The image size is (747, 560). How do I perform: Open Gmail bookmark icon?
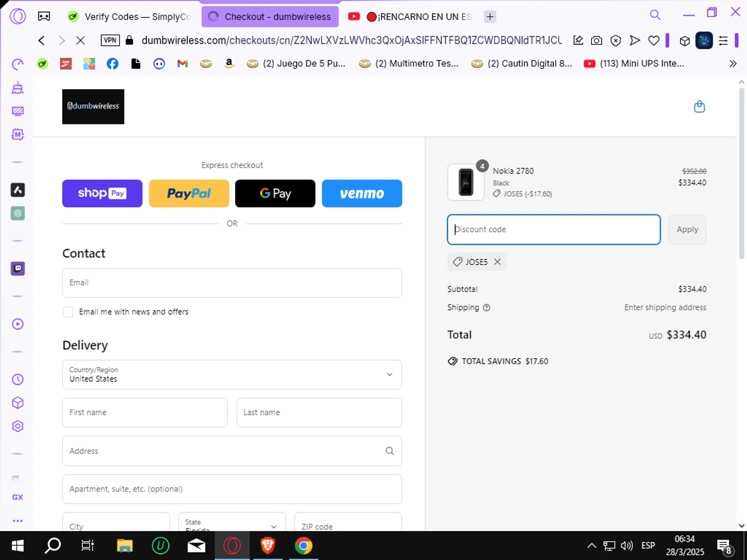(x=182, y=64)
